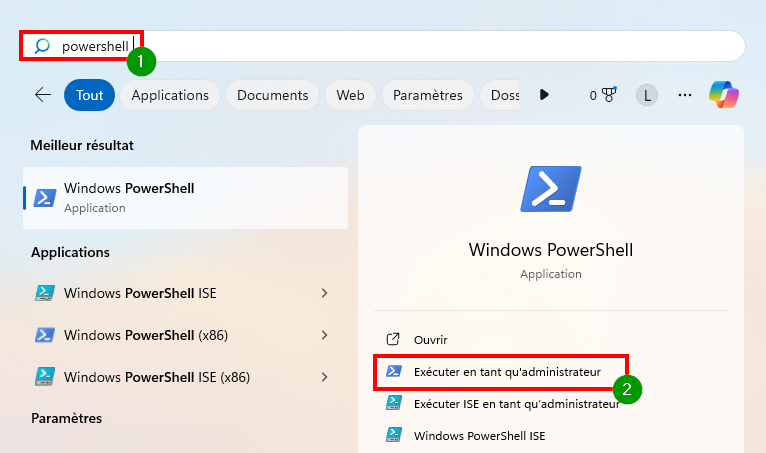Viewport: 766px width, 453px height.
Task: Select the Tout filter tab
Action: pyautogui.click(x=89, y=95)
